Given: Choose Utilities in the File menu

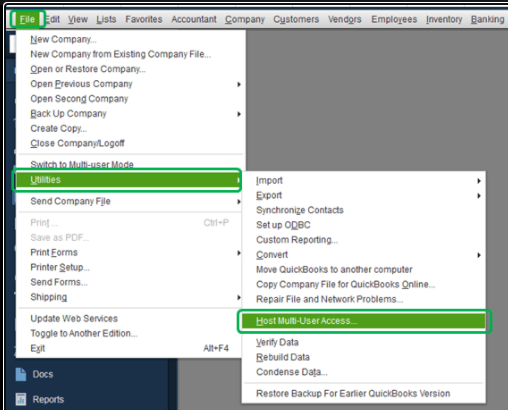Looking at the screenshot, I should (x=128, y=180).
